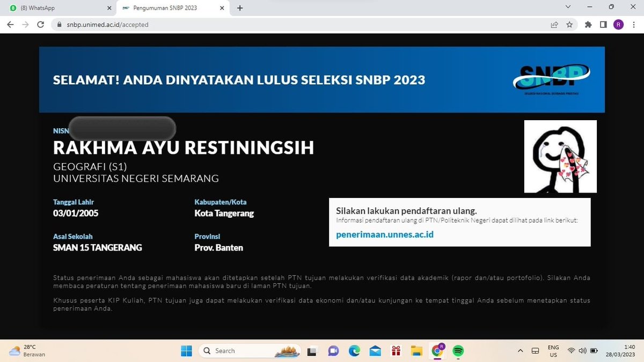Image resolution: width=644 pixels, height=362 pixels.
Task: Open the browser side panel
Action: pyautogui.click(x=603, y=25)
